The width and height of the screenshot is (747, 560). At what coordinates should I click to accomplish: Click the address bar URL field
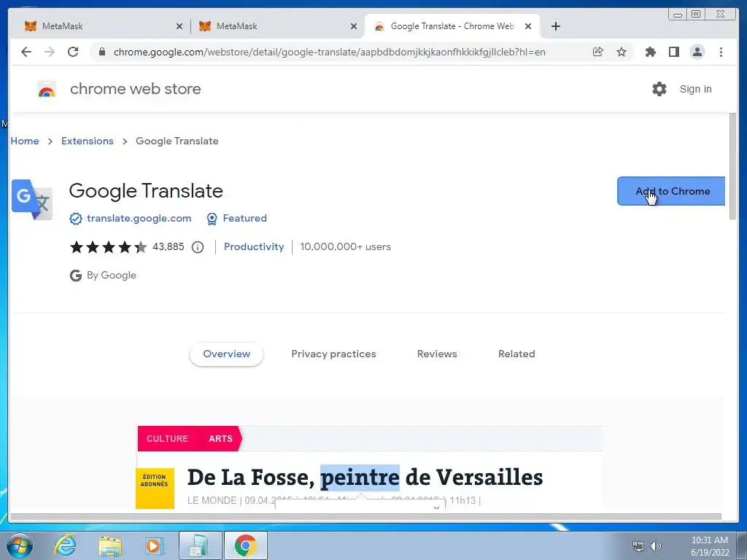(x=330, y=52)
